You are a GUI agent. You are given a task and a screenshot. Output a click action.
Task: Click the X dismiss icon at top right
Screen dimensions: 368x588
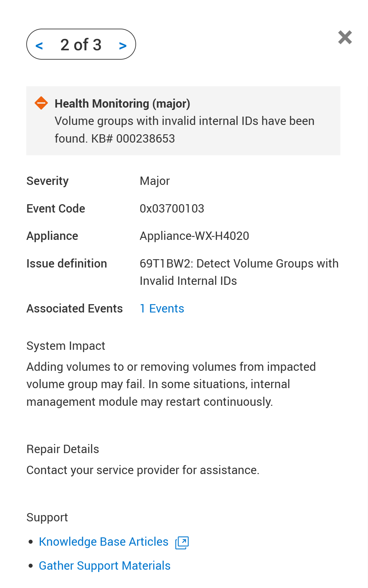[x=345, y=38]
